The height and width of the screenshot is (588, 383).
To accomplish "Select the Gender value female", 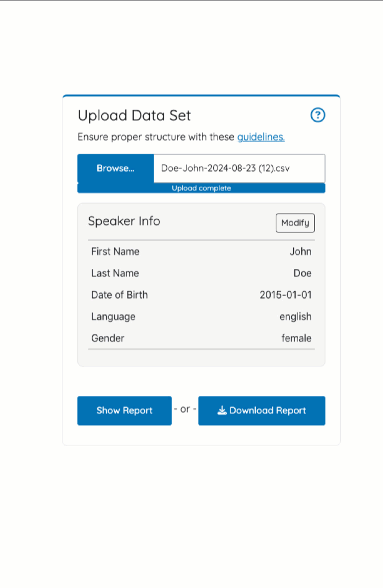I will pos(297,338).
